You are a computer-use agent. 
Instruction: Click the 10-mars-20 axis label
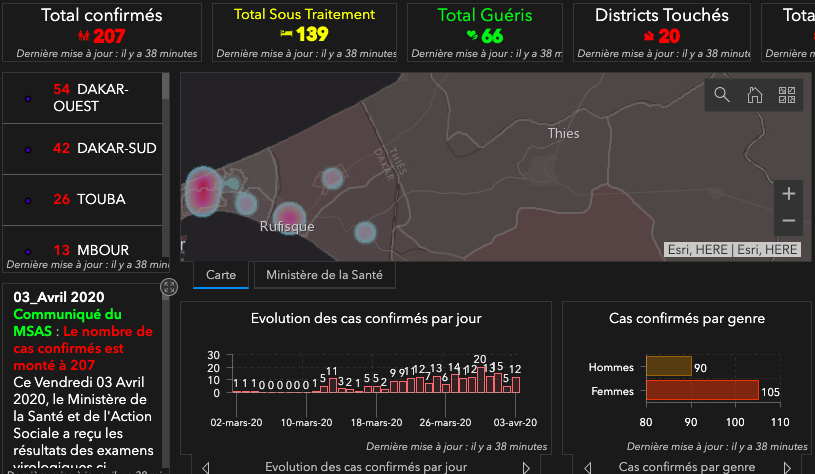[x=306, y=423]
